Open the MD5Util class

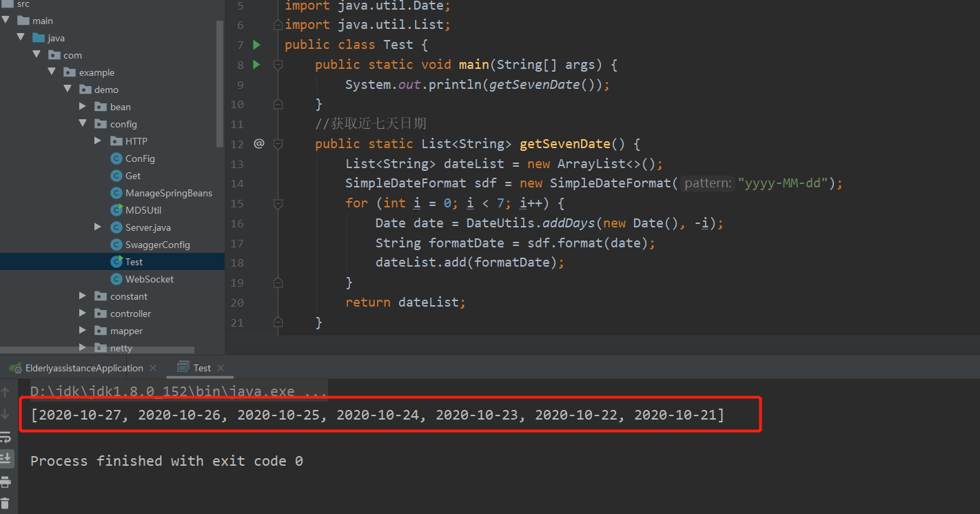coord(143,210)
